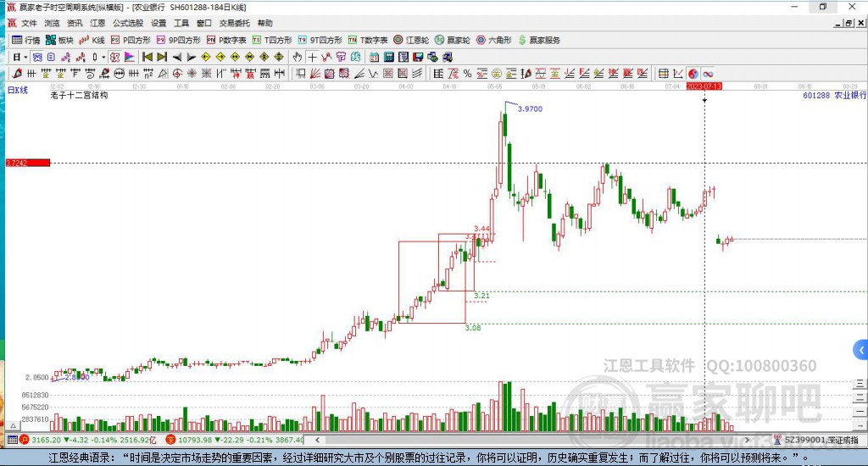Expand the side panel with blue chevron
Screen dimensions: 868x466
(x=861, y=350)
